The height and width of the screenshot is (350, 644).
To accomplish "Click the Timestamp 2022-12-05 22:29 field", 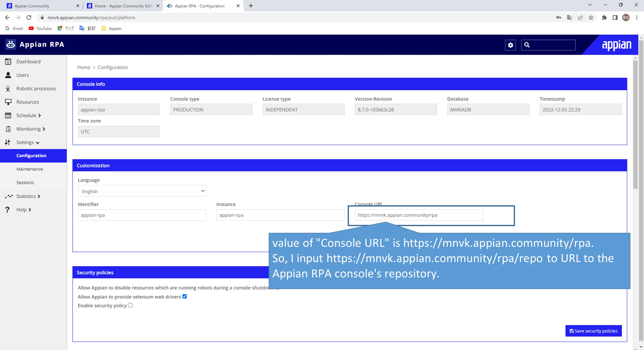I will (581, 110).
